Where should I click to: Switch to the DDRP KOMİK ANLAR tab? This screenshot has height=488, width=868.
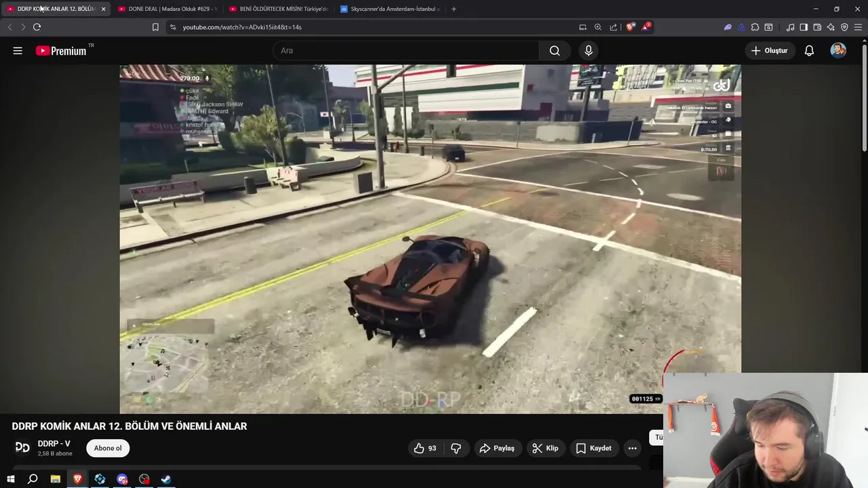coord(56,9)
